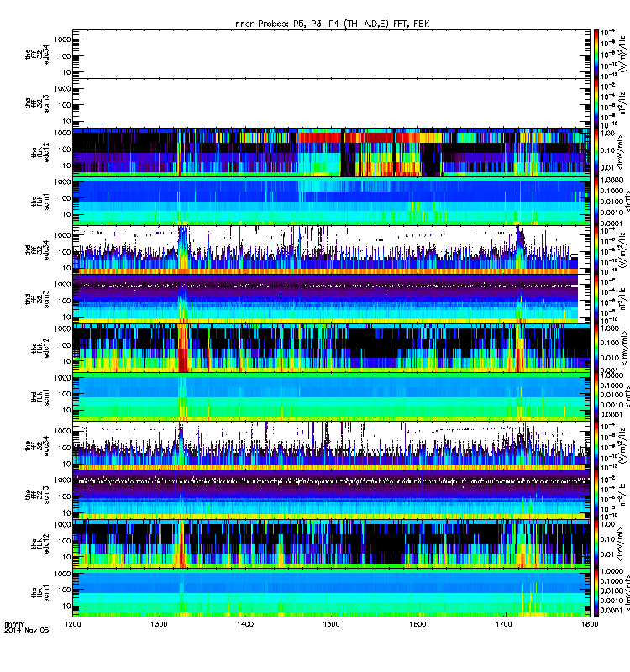Click the 'hhmm' time format label
630x672 pixels.
click(14, 624)
